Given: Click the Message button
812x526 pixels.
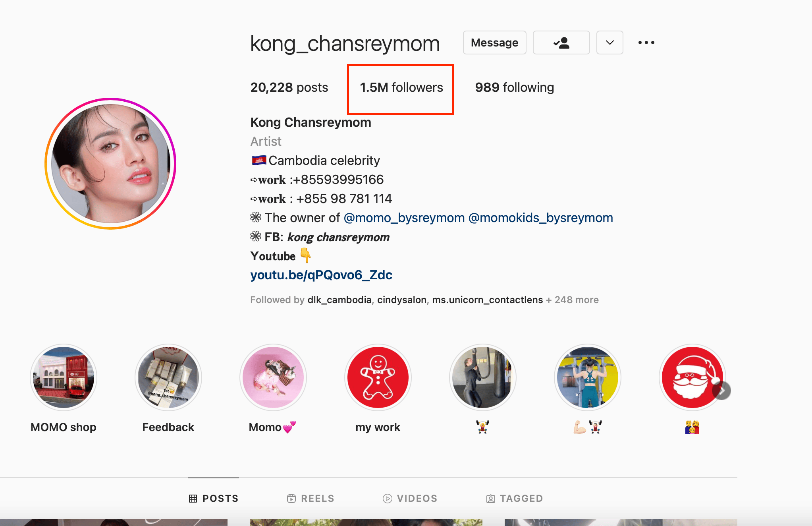Looking at the screenshot, I should [x=494, y=43].
